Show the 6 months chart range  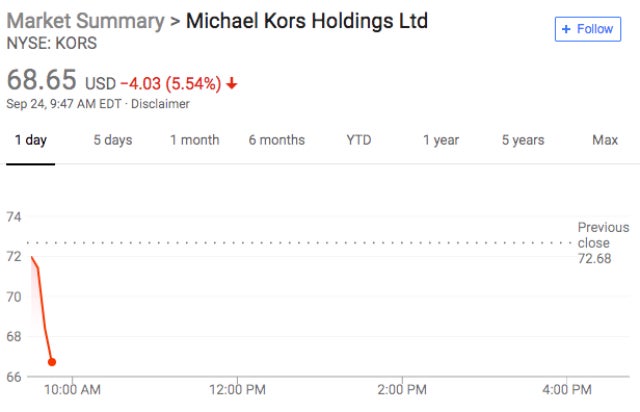(x=277, y=140)
